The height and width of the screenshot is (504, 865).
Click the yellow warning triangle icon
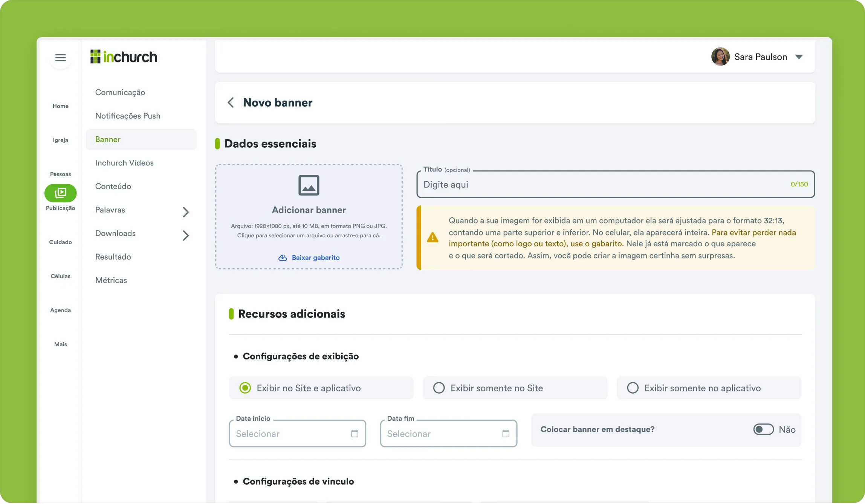pos(432,237)
